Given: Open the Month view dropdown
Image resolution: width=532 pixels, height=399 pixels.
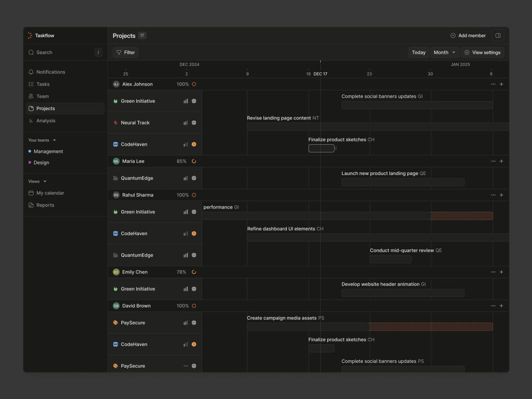Looking at the screenshot, I should coord(444,52).
